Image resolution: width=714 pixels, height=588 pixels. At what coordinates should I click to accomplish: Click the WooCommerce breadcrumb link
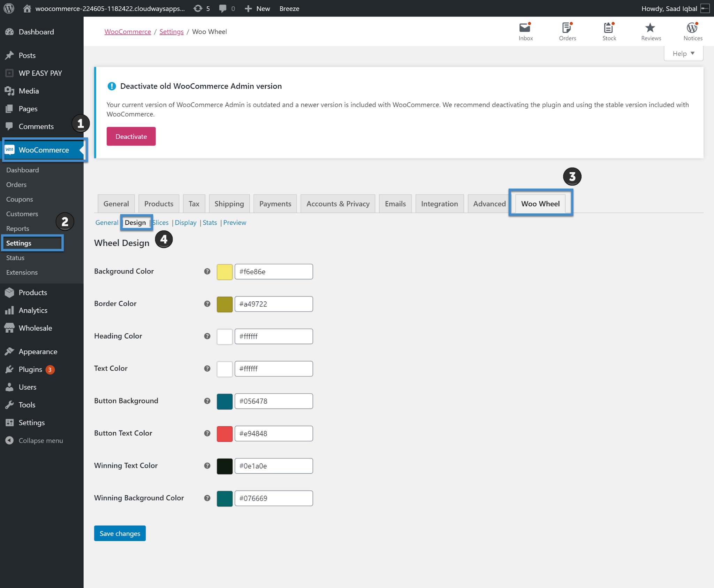click(128, 32)
